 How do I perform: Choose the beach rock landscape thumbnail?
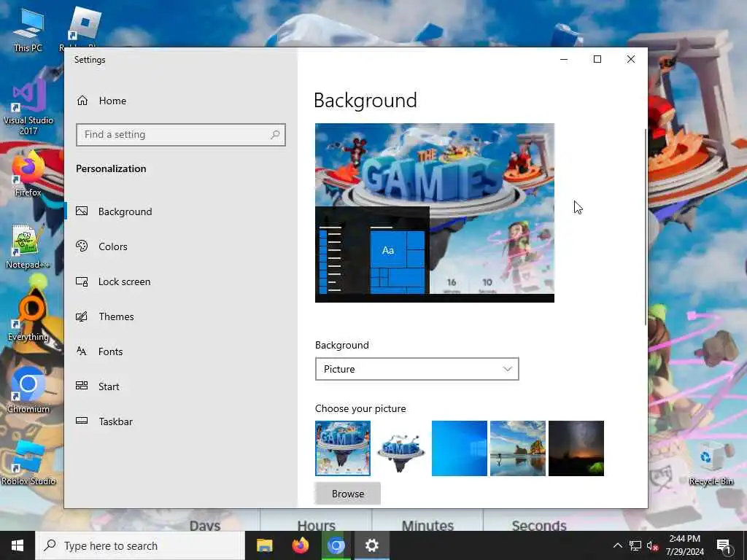tap(518, 448)
